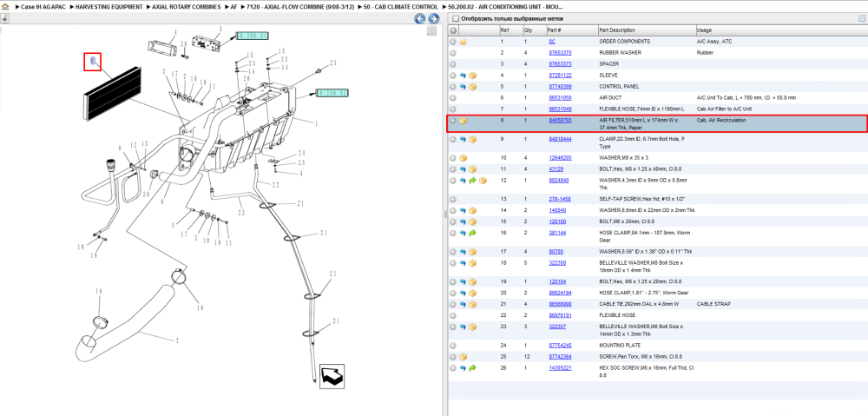Image resolution: width=868 pixels, height=416 pixels.
Task: Click box icon on row 20 HOSE CLAMP
Action: 473,293
